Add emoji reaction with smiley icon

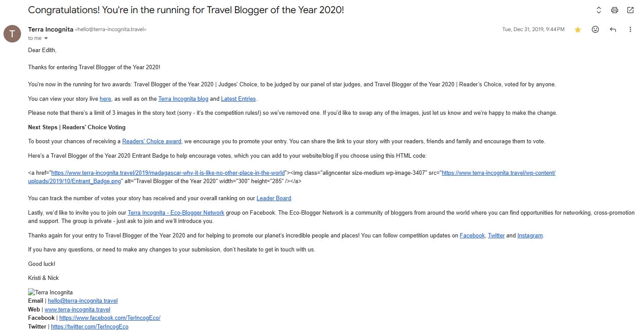click(x=595, y=29)
